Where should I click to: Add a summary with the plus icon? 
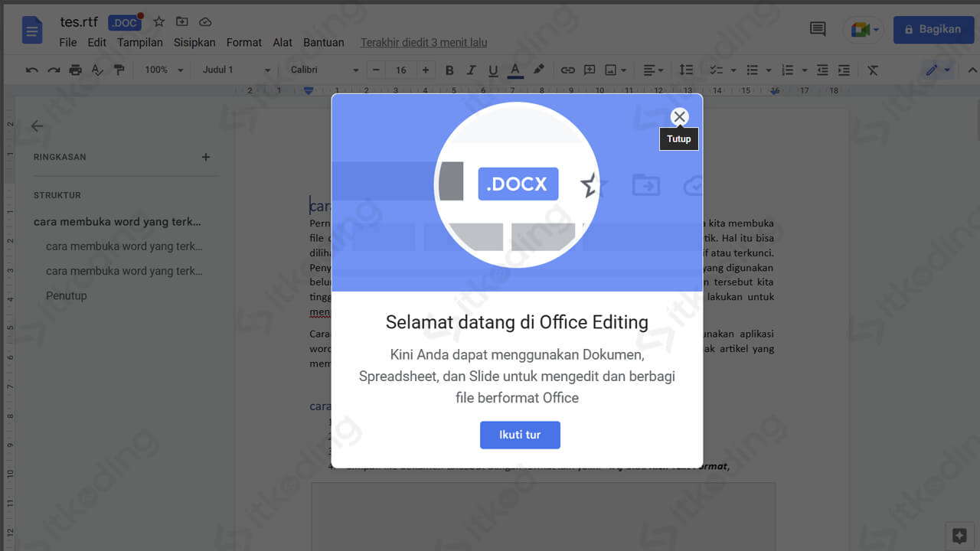[205, 157]
